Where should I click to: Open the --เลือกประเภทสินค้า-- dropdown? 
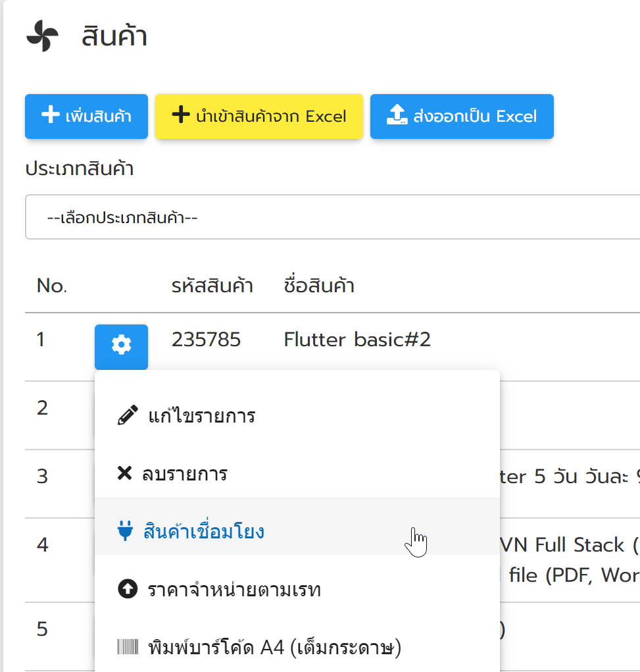click(x=332, y=217)
